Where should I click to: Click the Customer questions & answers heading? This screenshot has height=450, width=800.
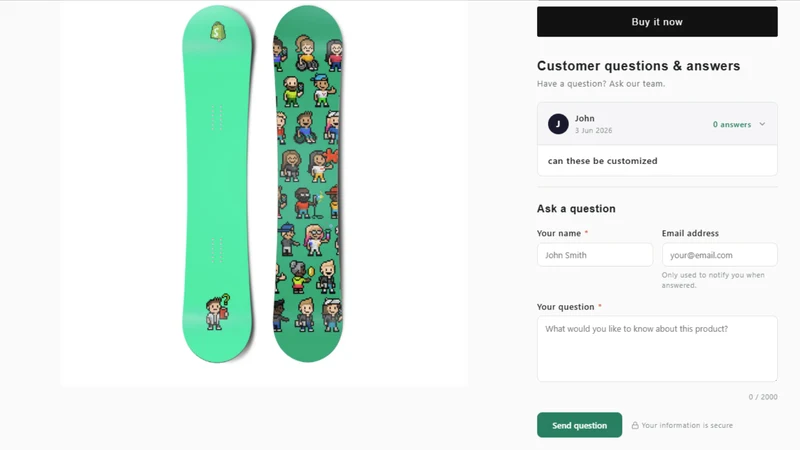pyautogui.click(x=638, y=66)
